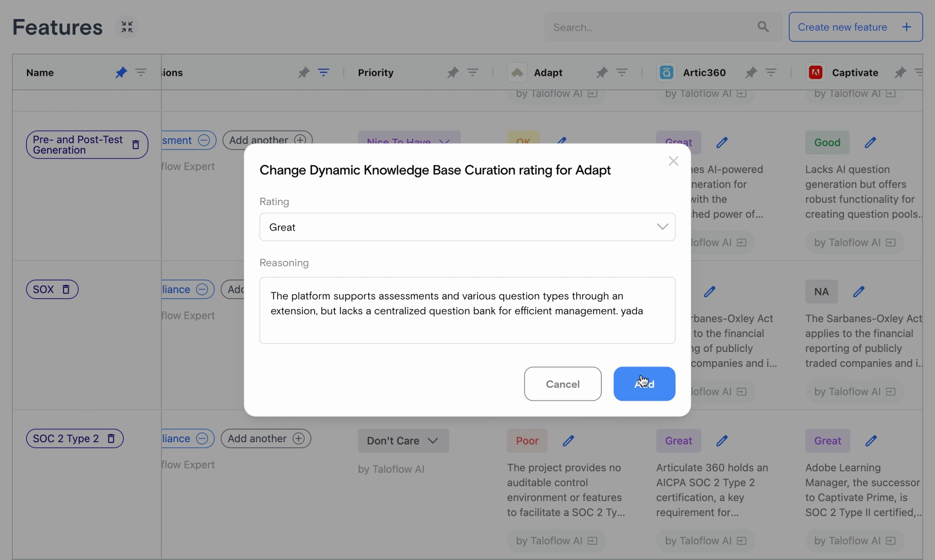This screenshot has height=560, width=935.
Task: Toggle pin on Priority column
Action: pos(452,73)
